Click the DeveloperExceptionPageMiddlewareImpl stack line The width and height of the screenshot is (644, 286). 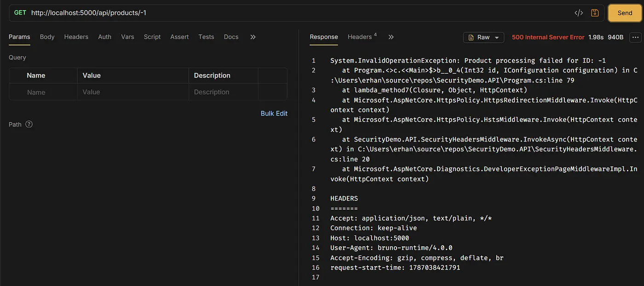click(x=484, y=174)
